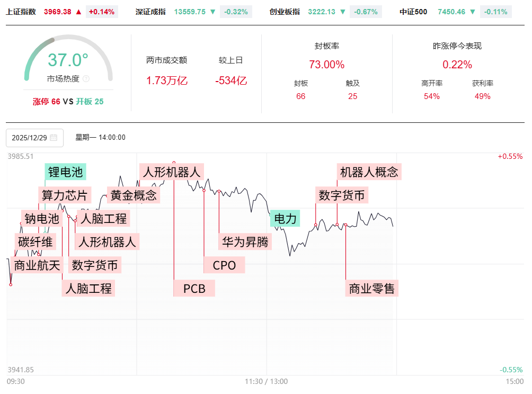This screenshot has height=394, width=532.
Task: Click the 涨停 66 count
Action: (x=47, y=102)
